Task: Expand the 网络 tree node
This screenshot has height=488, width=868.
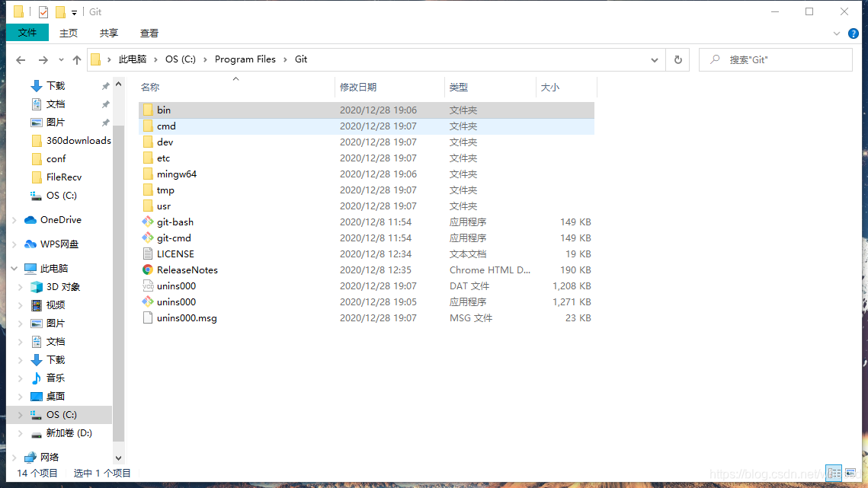Action: 14,457
